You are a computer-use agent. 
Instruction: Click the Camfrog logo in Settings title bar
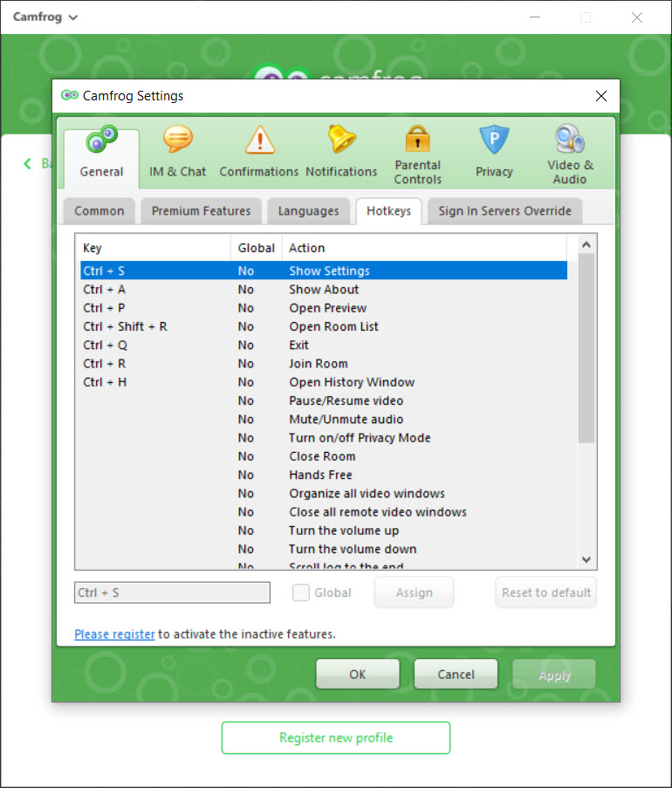click(69, 95)
